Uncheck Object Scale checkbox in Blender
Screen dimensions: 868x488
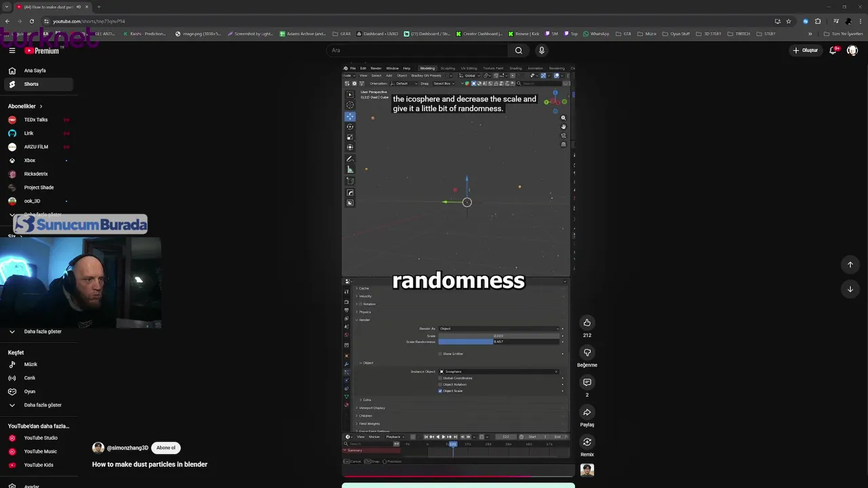point(440,391)
